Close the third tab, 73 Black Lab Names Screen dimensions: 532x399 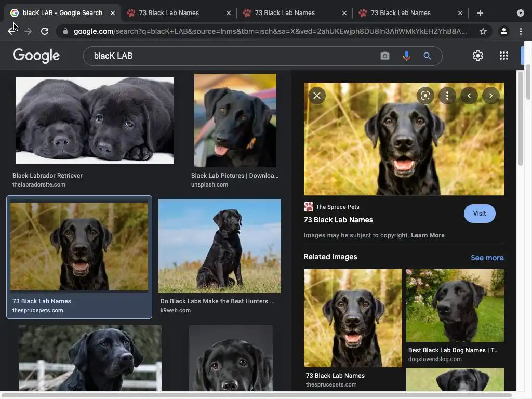coord(344,13)
